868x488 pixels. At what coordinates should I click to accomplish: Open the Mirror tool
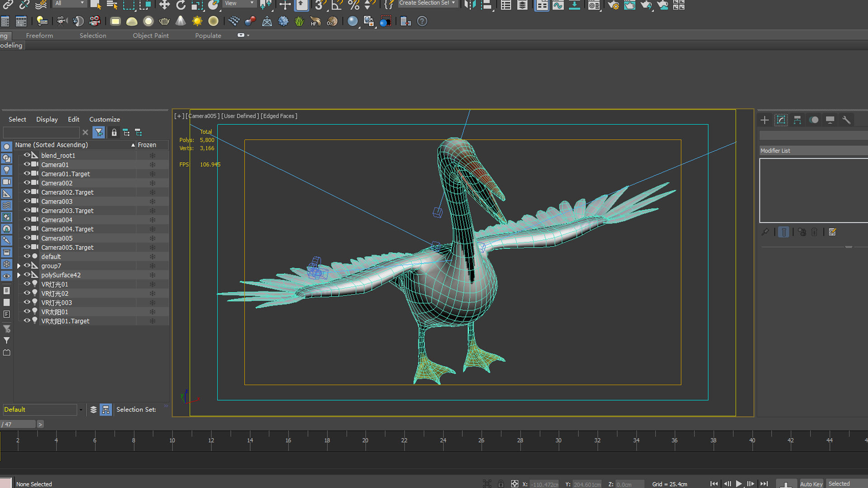pyautogui.click(x=470, y=5)
